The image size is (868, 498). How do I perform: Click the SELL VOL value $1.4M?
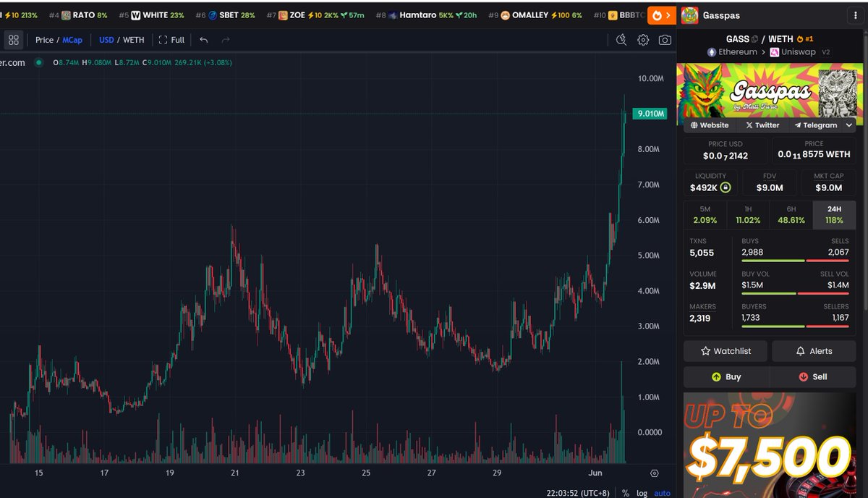tap(838, 285)
